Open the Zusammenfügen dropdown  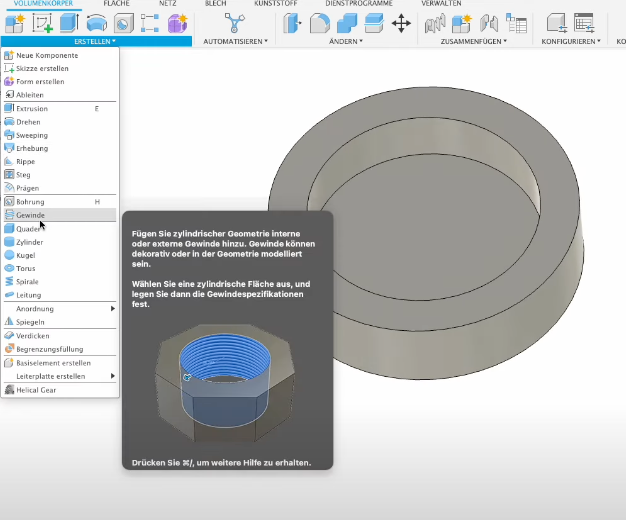pos(475,42)
